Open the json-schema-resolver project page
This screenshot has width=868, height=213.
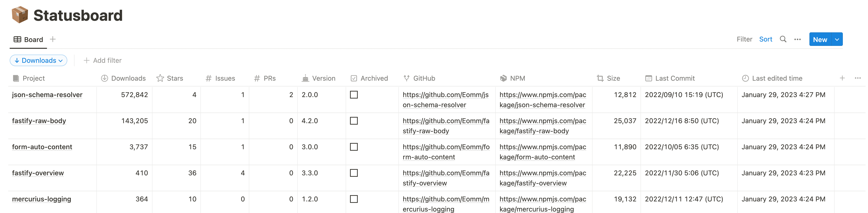coord(47,95)
